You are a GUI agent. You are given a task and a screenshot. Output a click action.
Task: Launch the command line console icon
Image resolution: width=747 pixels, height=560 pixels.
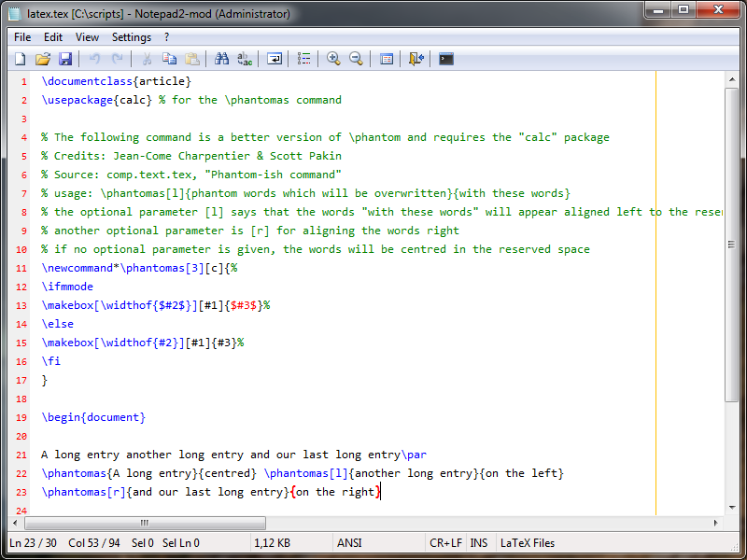click(x=446, y=59)
